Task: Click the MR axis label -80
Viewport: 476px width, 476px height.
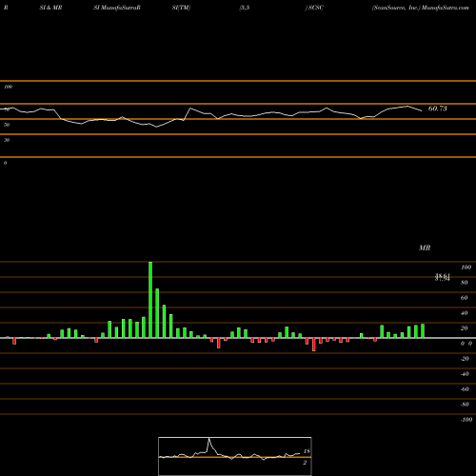Action: (465, 405)
